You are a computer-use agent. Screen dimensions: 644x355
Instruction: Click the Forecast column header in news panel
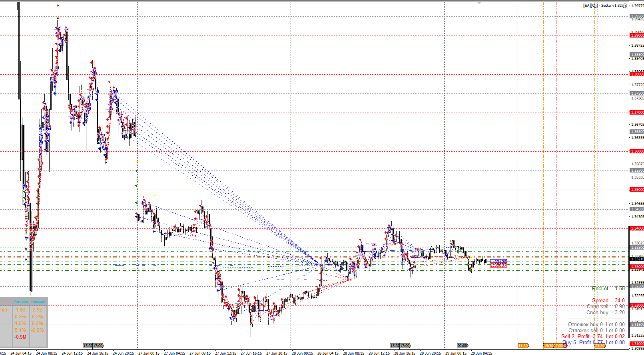coord(38,301)
